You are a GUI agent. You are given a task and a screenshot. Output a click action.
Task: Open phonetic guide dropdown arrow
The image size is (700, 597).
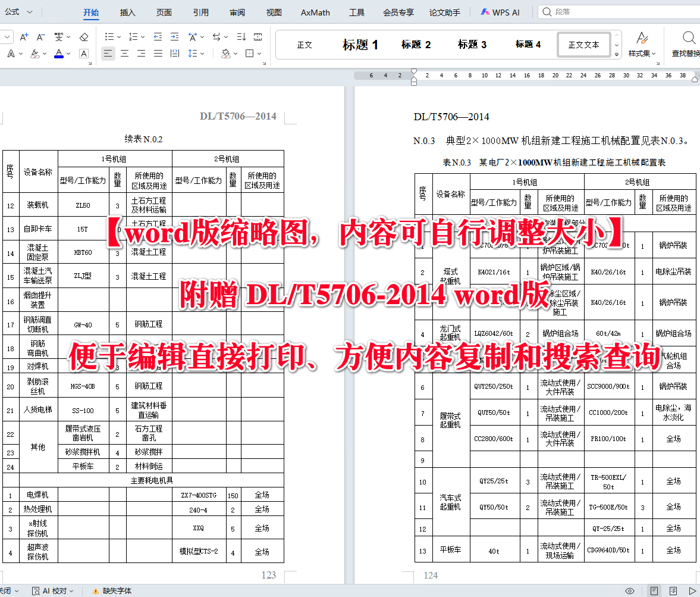[x=69, y=37]
